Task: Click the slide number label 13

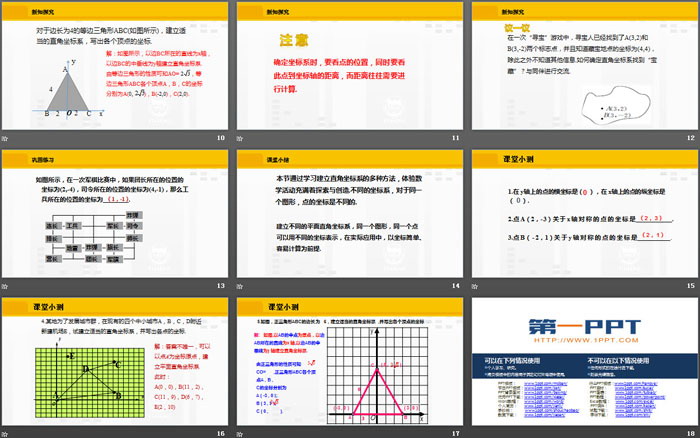Action: pos(221,286)
